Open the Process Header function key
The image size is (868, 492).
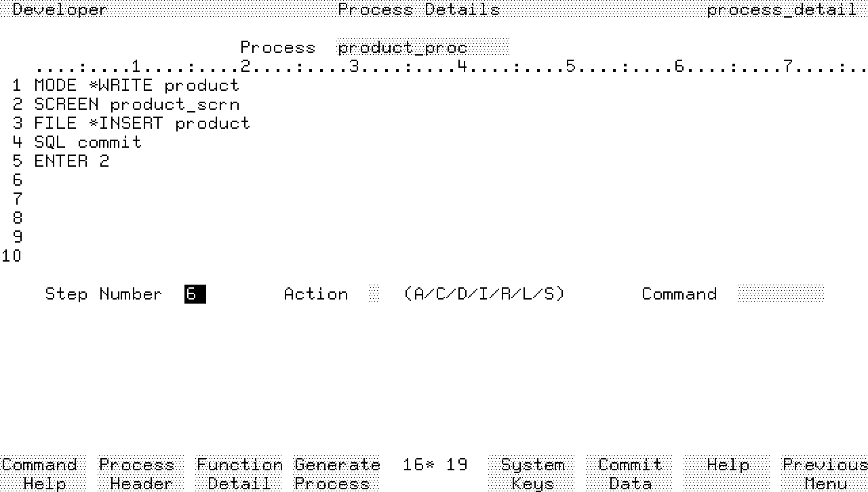tap(137, 474)
